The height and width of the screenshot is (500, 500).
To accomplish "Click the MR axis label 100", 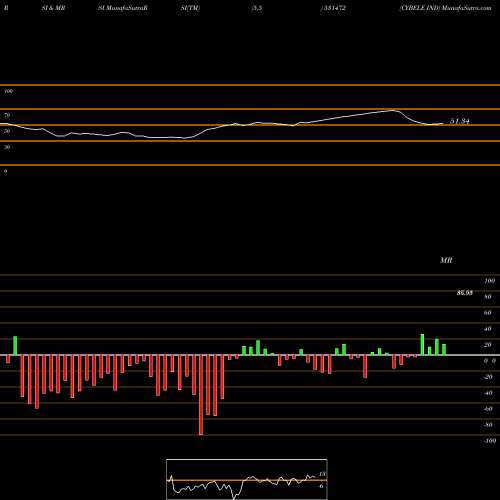I will (489, 281).
